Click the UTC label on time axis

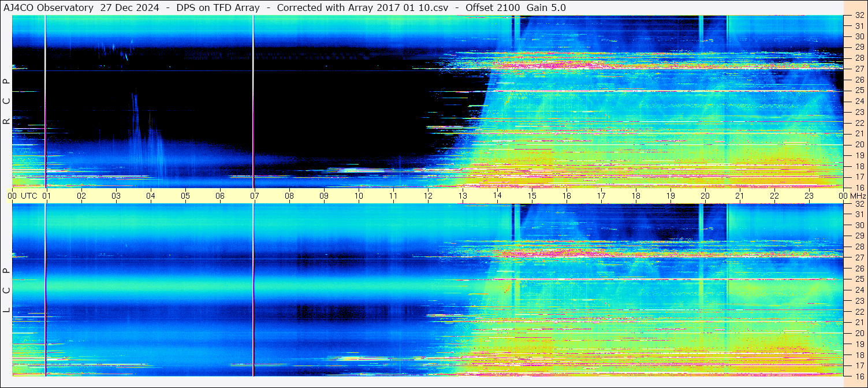[x=29, y=196]
